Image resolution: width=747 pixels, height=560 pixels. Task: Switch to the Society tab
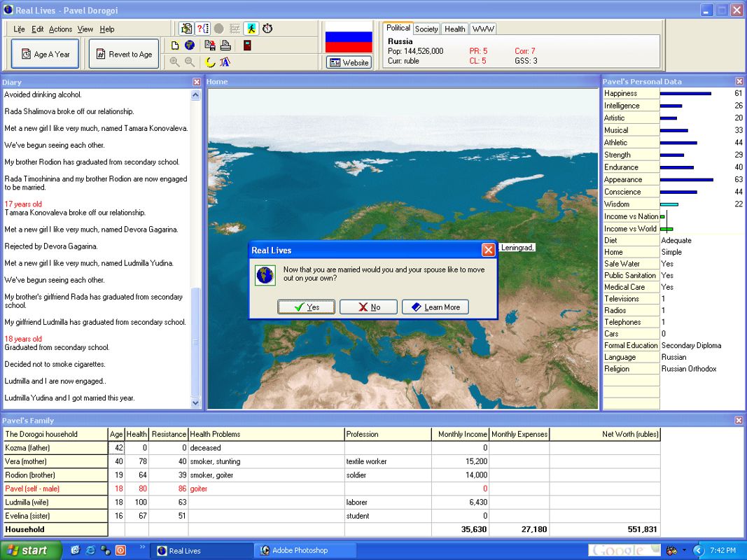(427, 29)
